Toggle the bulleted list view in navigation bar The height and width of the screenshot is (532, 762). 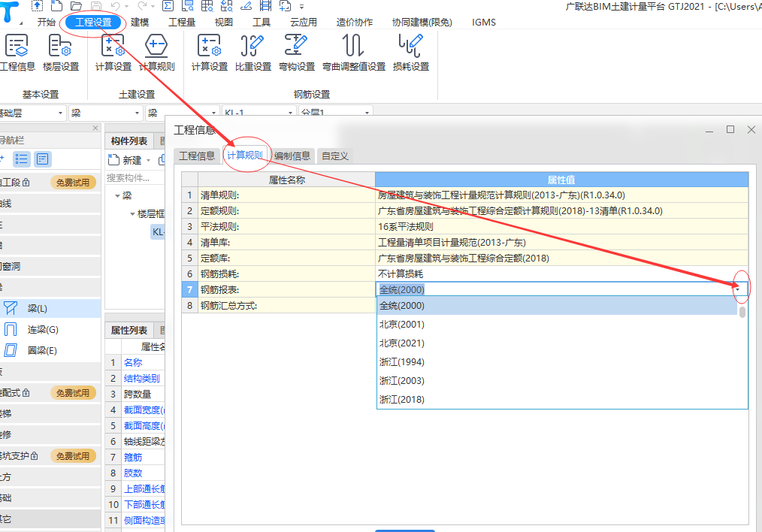pyautogui.click(x=21, y=159)
